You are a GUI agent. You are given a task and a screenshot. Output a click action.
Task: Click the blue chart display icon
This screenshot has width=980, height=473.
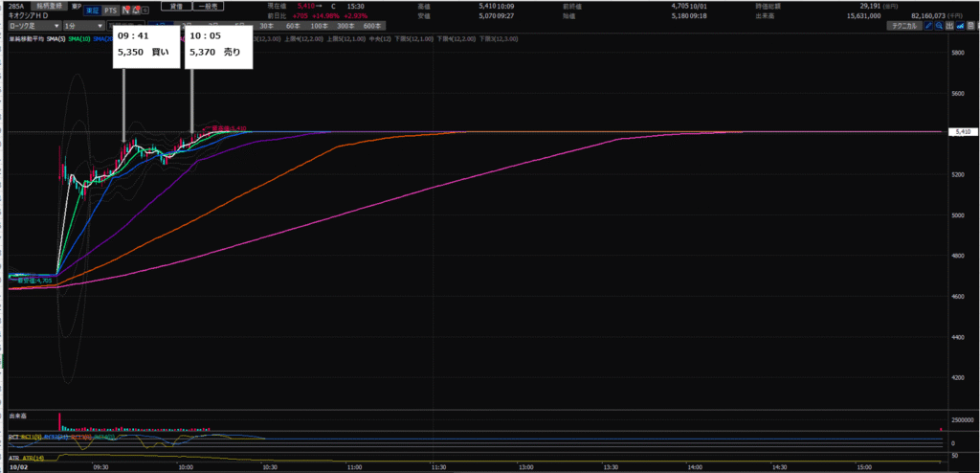961,26
